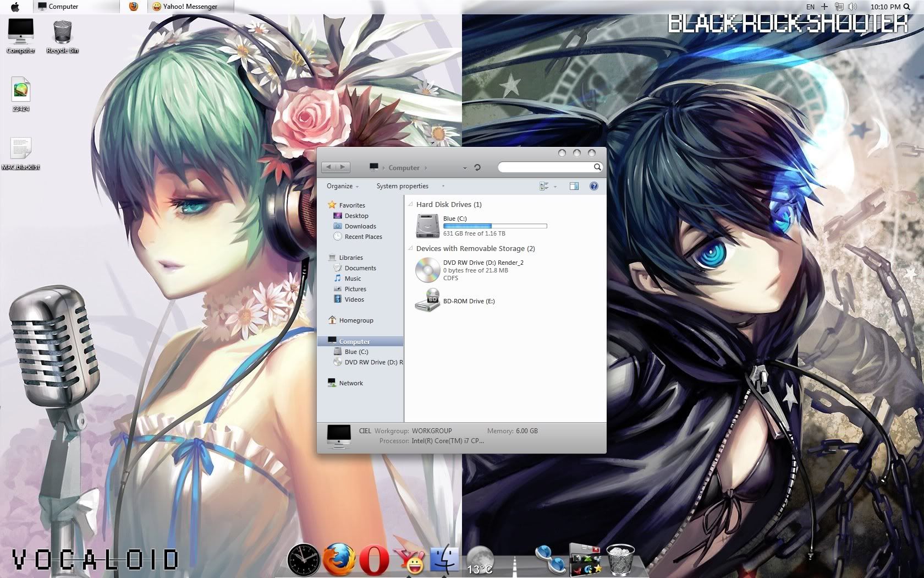Click Blue (C:) disk usage bar
This screenshot has width=924, height=578.
pyautogui.click(x=495, y=226)
